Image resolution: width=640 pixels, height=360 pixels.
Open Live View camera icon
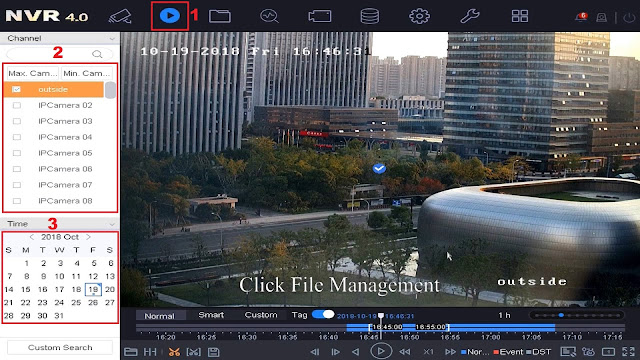(120, 16)
